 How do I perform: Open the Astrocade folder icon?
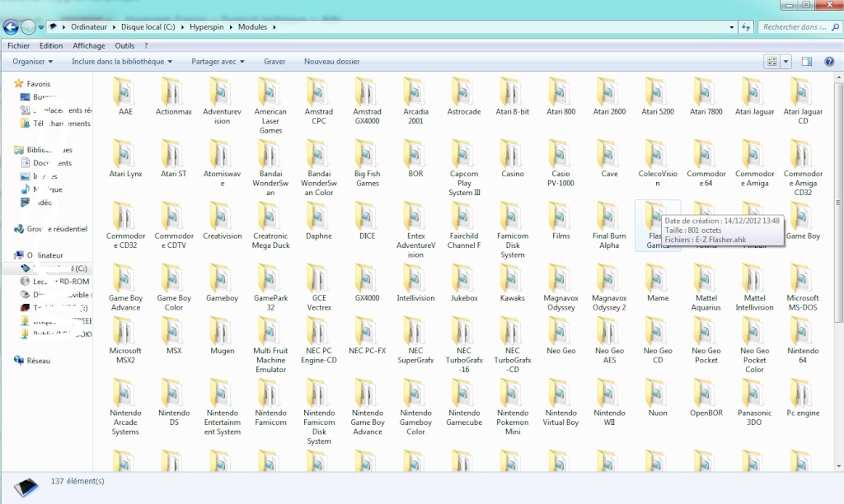tap(463, 91)
